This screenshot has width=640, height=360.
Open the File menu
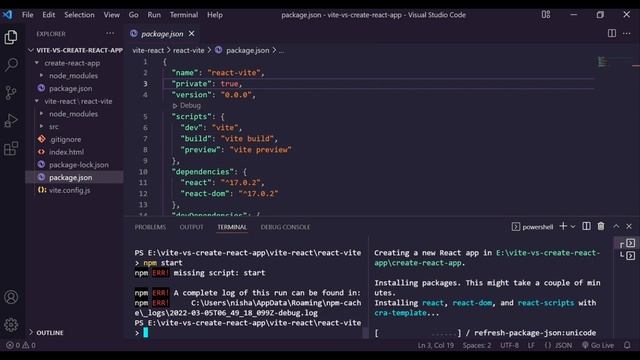28,15
